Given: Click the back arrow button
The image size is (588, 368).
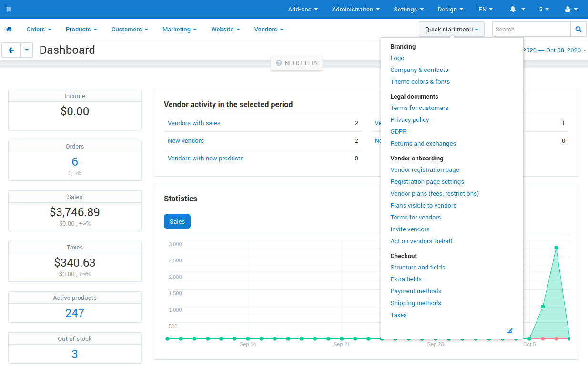Looking at the screenshot, I should pyautogui.click(x=11, y=50).
